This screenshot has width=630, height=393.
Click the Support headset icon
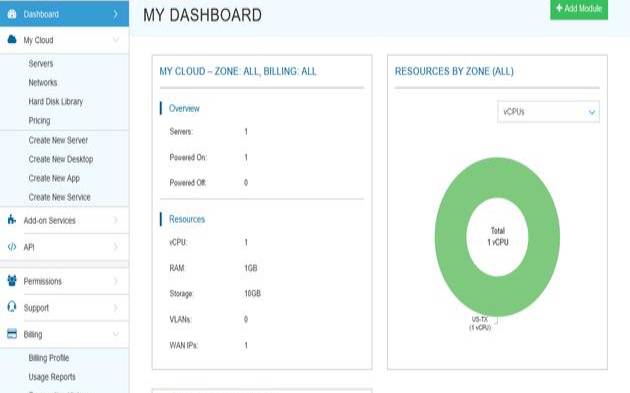click(x=12, y=307)
